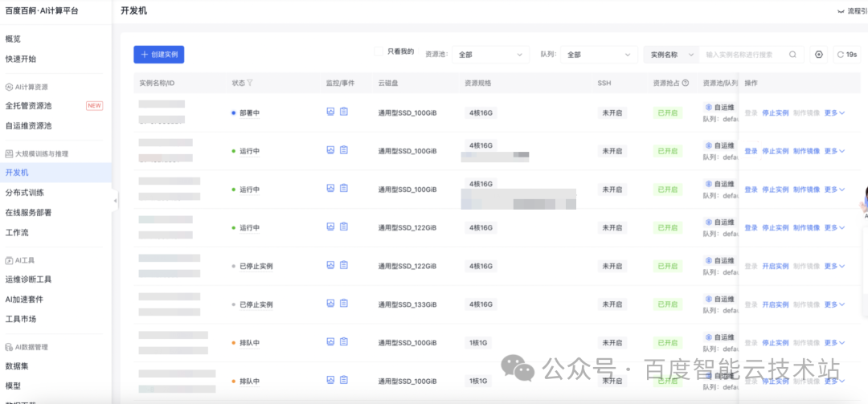Viewport: 868px width, 404px height.
Task: Open 工具市场 in the sidebar
Action: [x=21, y=320]
